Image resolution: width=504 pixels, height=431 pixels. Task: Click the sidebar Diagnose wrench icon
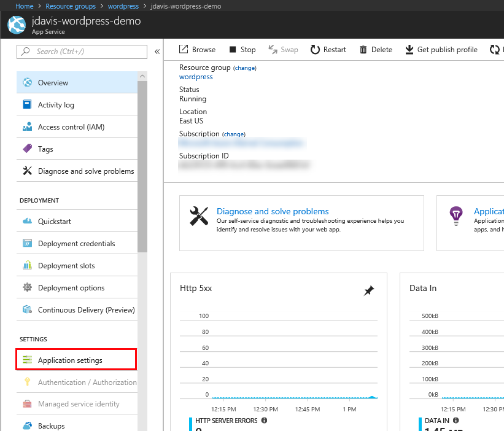coord(28,171)
